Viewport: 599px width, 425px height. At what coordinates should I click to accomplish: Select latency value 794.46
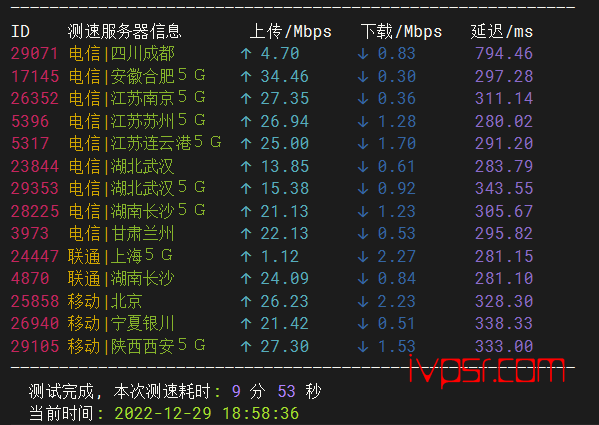click(504, 53)
